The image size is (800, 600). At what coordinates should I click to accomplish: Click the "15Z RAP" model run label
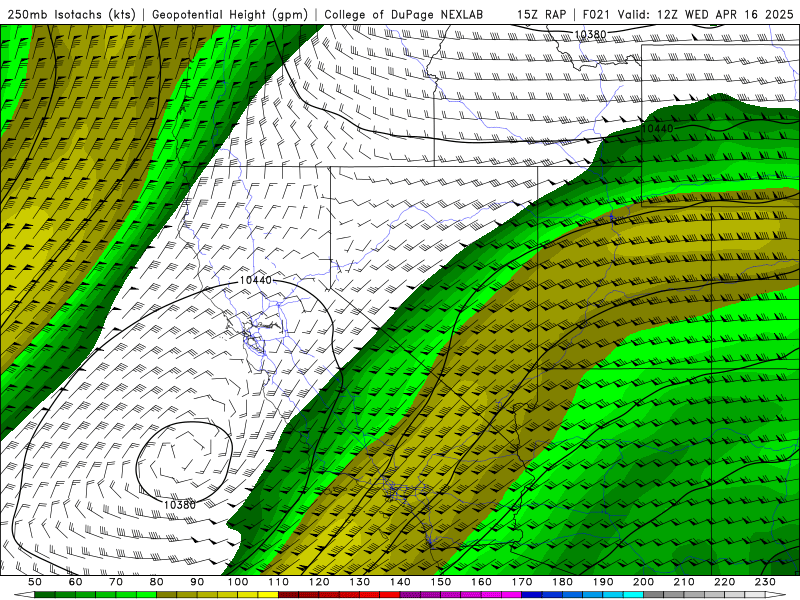coord(541,14)
